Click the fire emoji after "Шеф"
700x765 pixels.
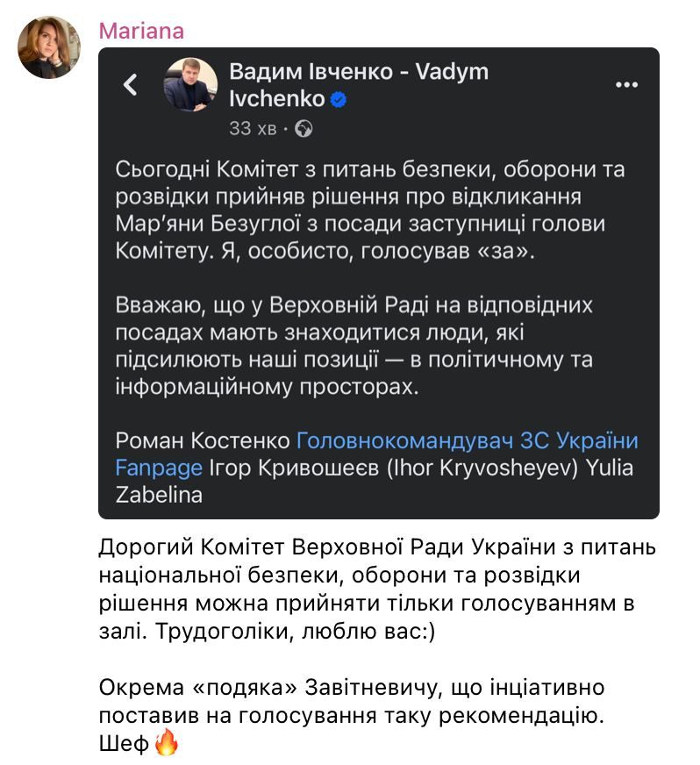pyautogui.click(x=167, y=744)
